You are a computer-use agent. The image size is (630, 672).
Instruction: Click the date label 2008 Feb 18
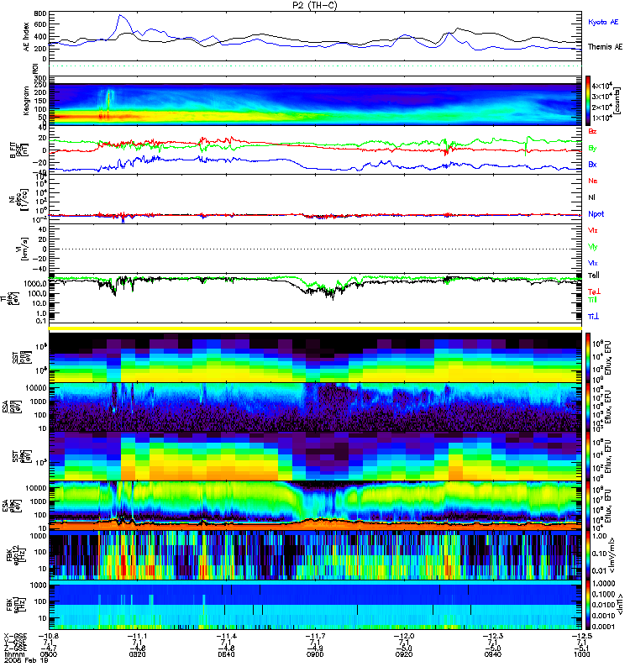[x=26, y=660]
